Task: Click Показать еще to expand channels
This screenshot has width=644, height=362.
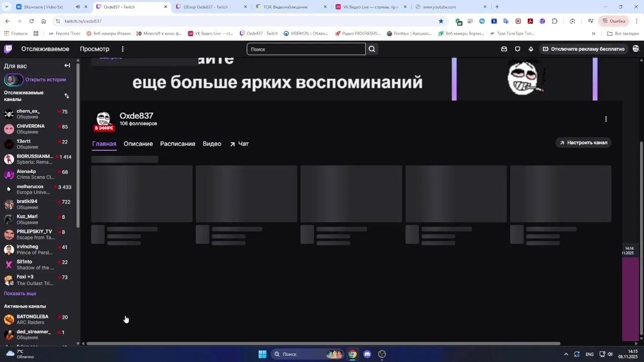Action: (20, 294)
